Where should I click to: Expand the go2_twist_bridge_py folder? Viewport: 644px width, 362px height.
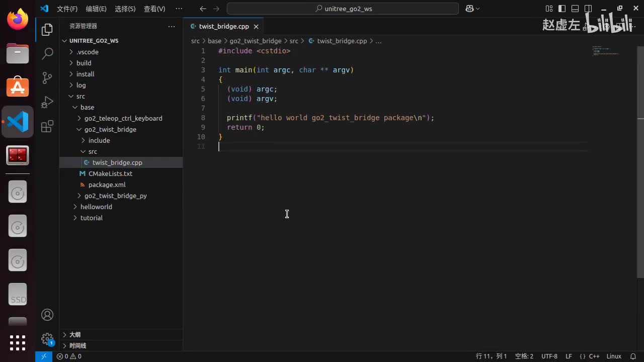point(121,196)
